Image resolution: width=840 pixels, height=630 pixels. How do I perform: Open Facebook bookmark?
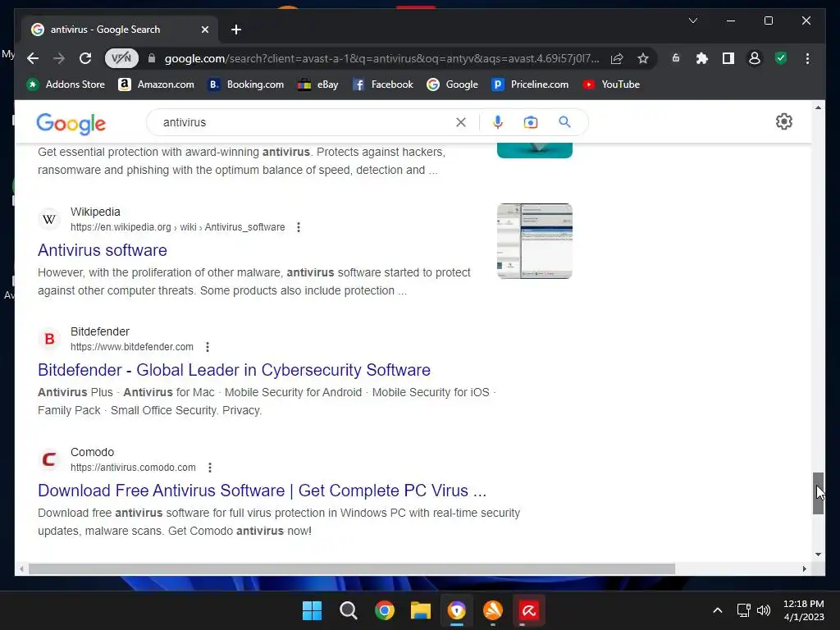[x=383, y=84]
